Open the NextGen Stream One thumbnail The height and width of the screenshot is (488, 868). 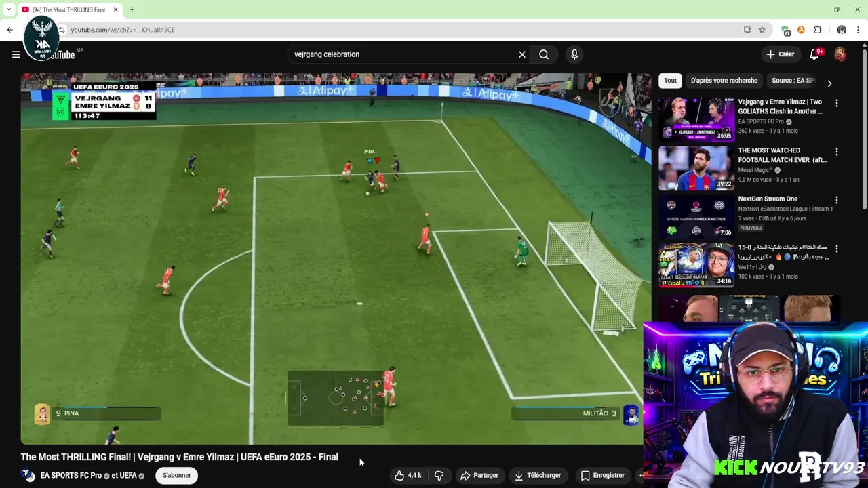point(696,216)
